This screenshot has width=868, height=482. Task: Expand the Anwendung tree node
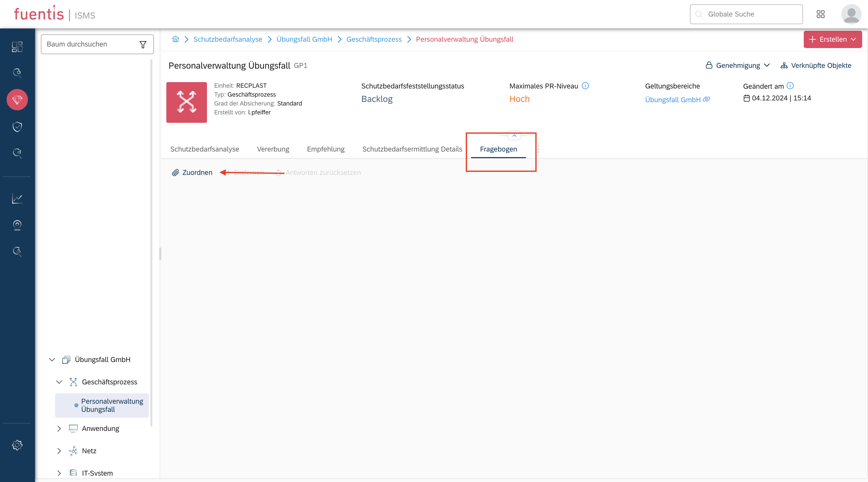tap(59, 428)
